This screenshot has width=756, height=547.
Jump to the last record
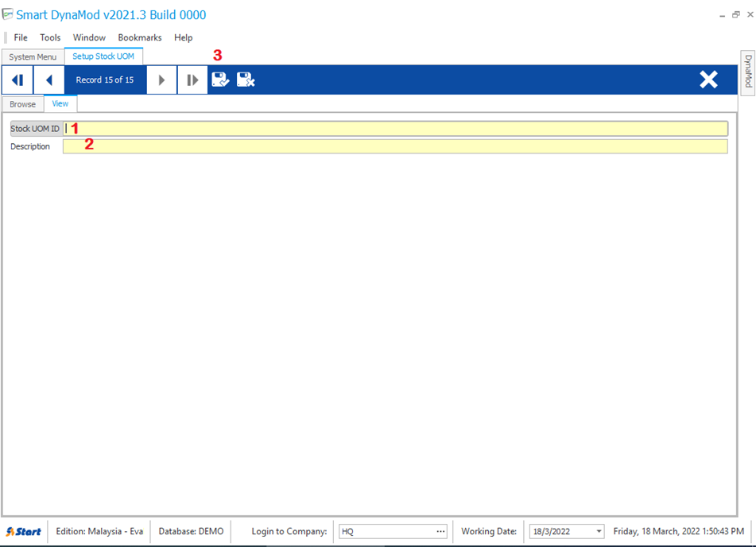pos(192,80)
